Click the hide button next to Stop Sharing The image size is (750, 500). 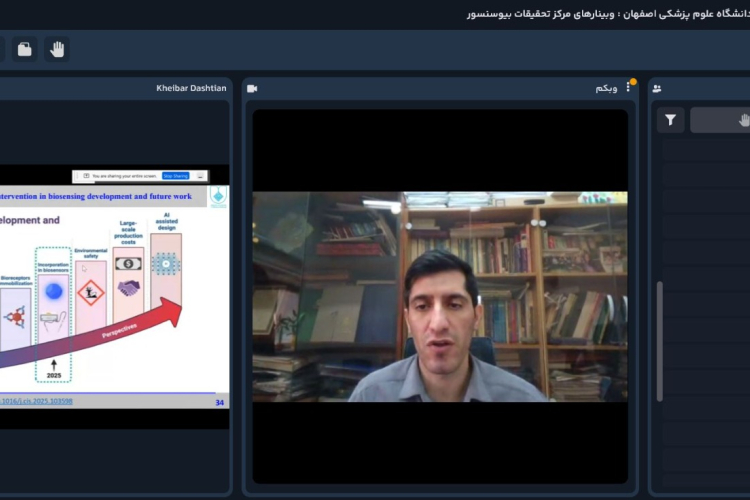pos(202,175)
